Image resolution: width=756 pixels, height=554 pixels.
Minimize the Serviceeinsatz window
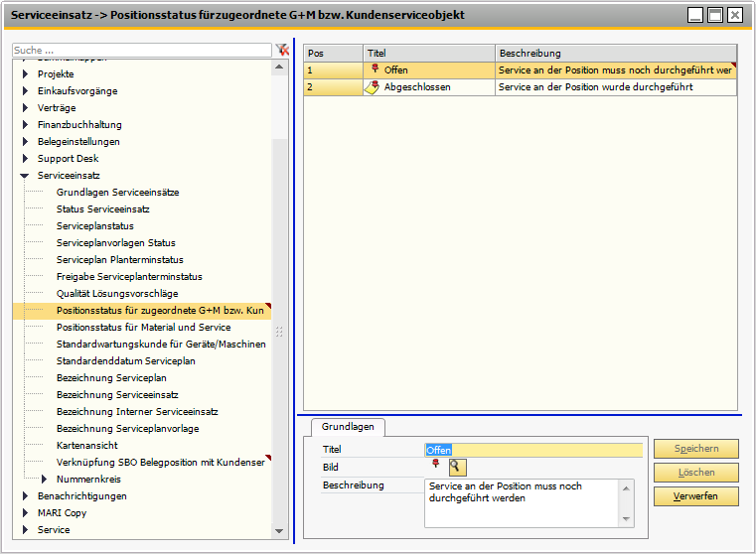695,15
